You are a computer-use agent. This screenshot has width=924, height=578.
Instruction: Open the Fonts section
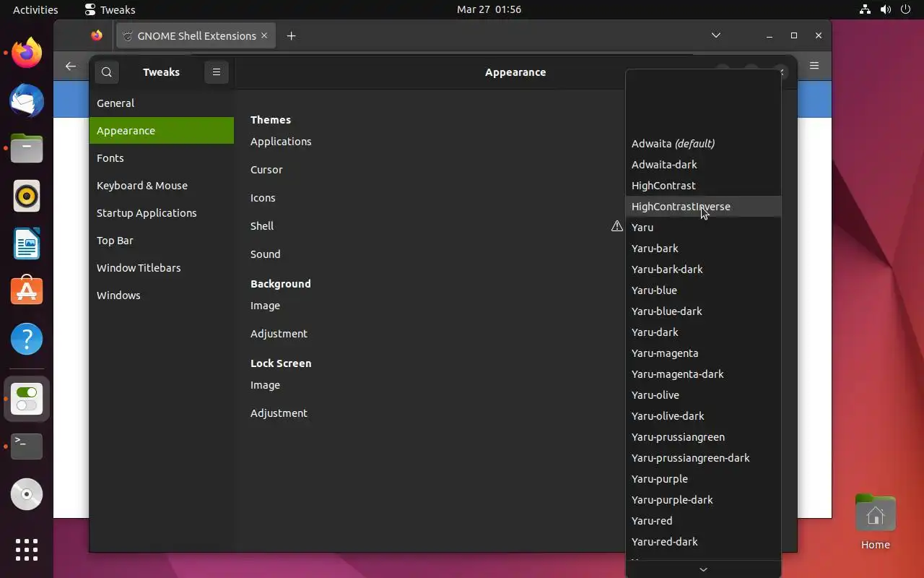click(x=162, y=158)
